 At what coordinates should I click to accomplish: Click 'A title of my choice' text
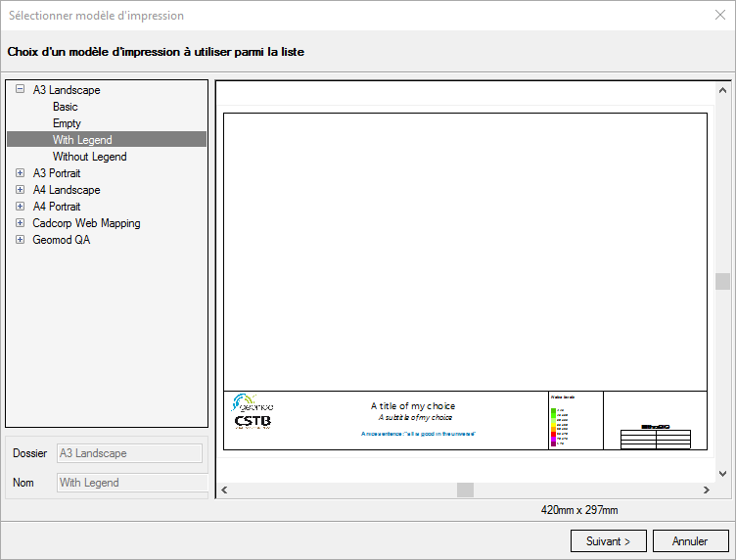[x=413, y=406]
